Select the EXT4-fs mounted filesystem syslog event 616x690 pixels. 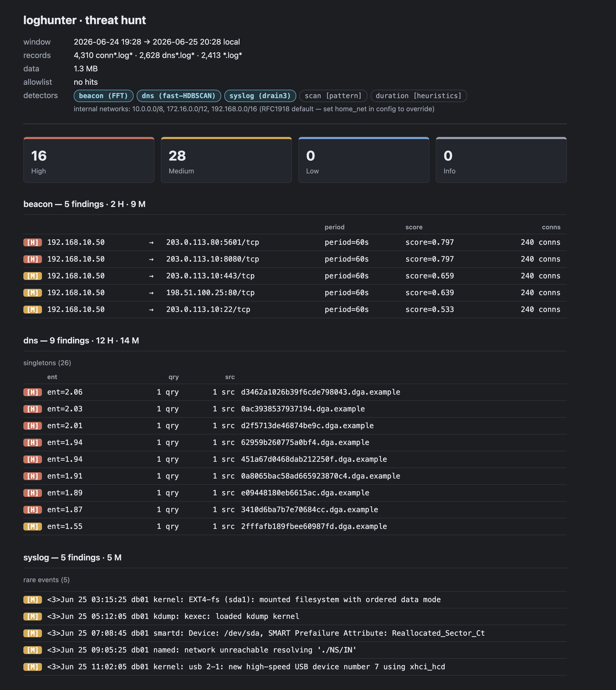(295, 600)
